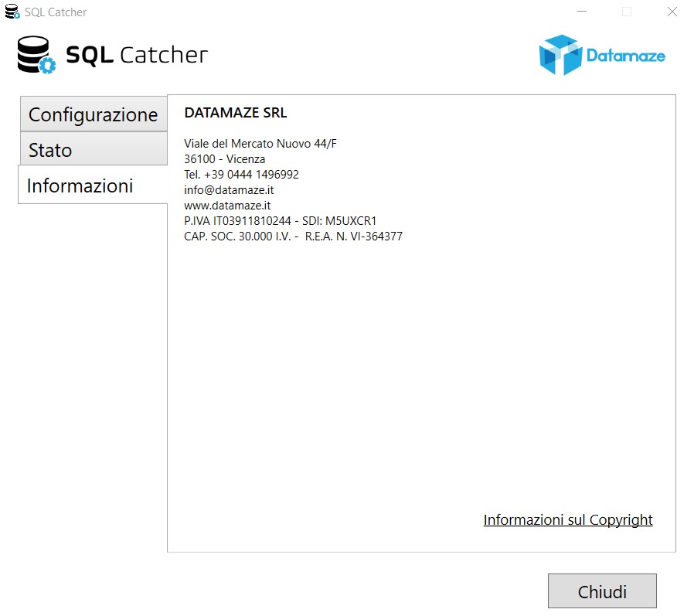Open the Configurazione tab

94,114
